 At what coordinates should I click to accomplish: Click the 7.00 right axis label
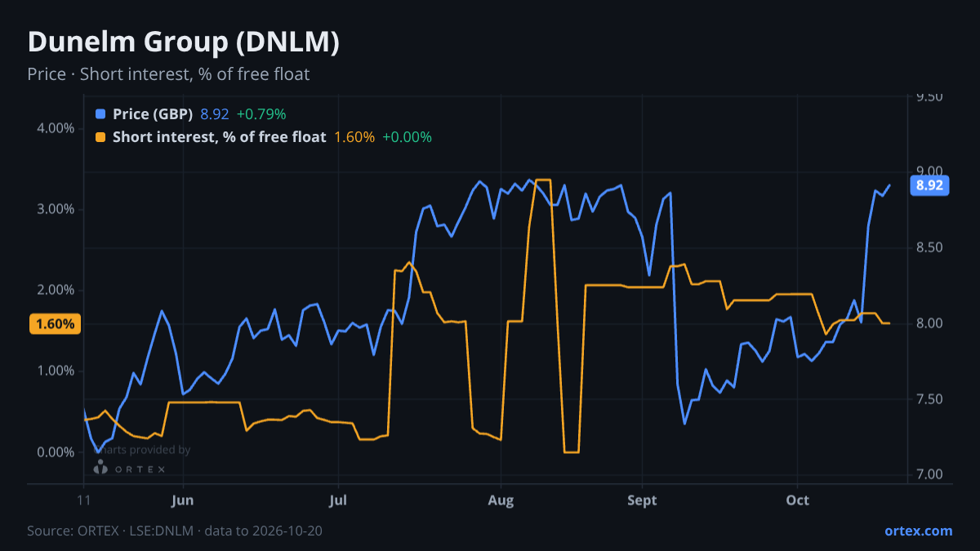(x=929, y=475)
